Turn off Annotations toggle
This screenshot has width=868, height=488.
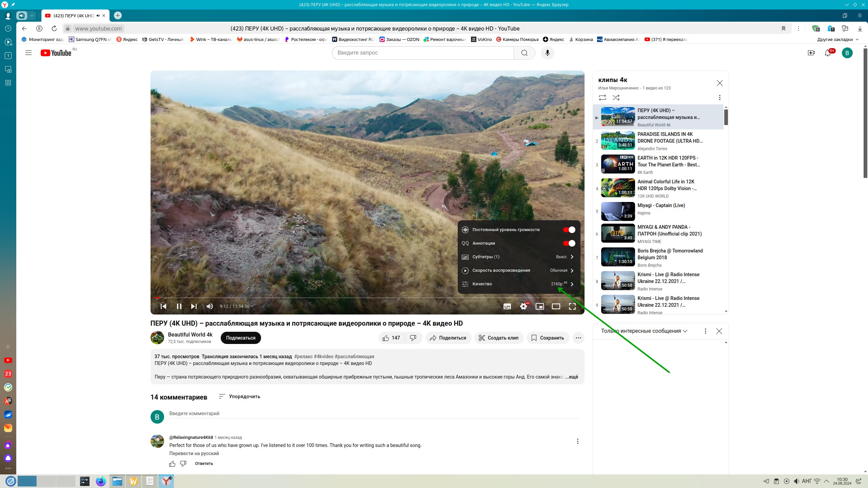point(569,243)
